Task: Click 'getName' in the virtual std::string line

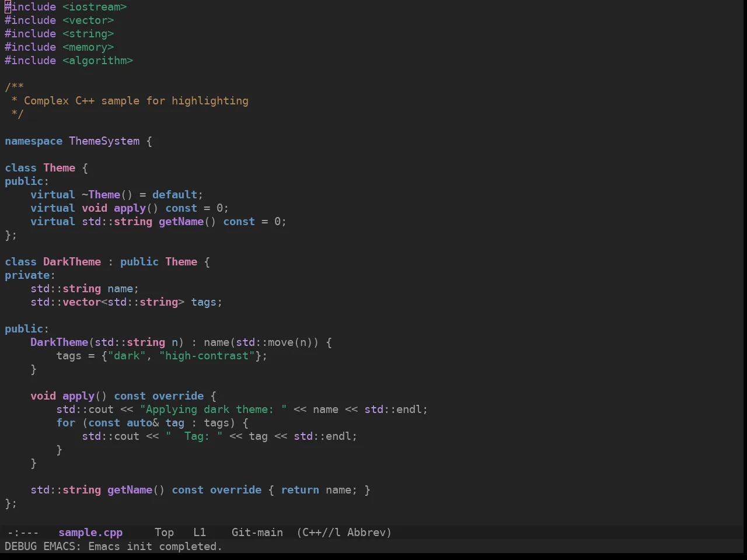Action: coord(181,222)
